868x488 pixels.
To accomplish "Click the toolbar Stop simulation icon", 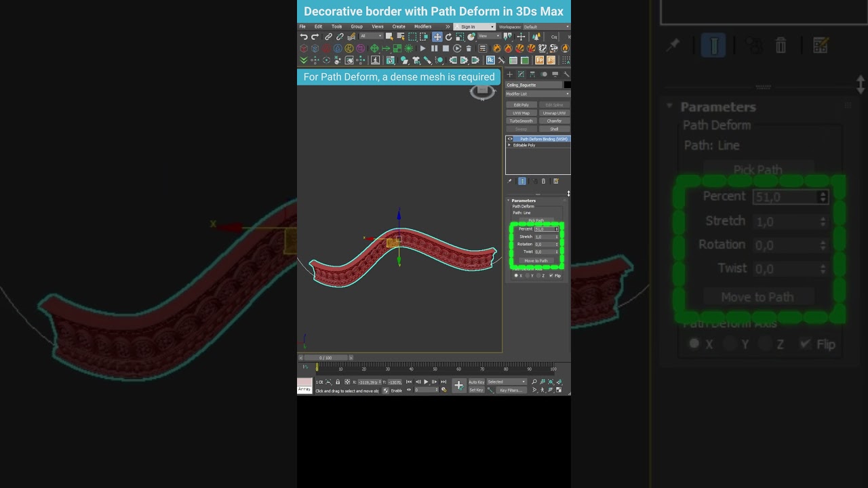I will click(446, 48).
